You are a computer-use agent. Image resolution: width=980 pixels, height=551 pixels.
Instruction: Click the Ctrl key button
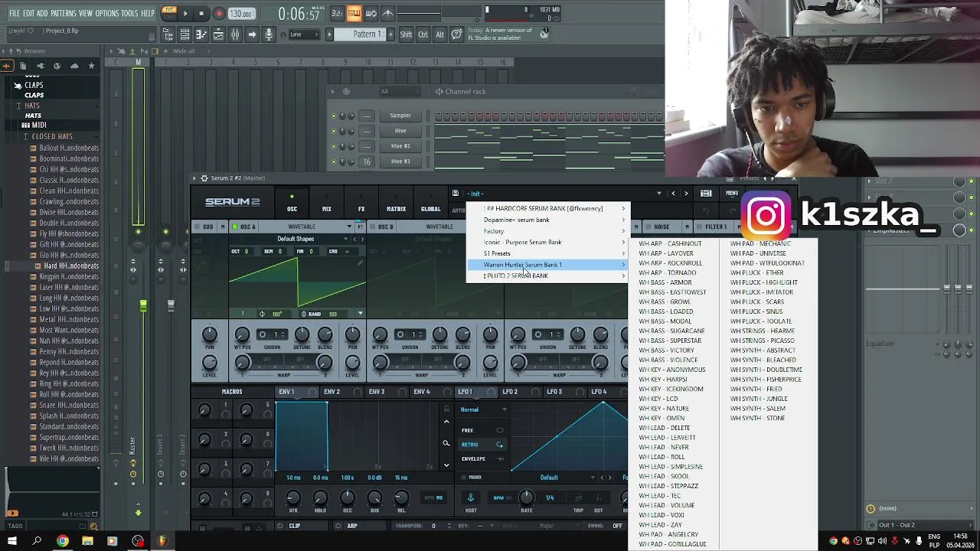point(423,34)
